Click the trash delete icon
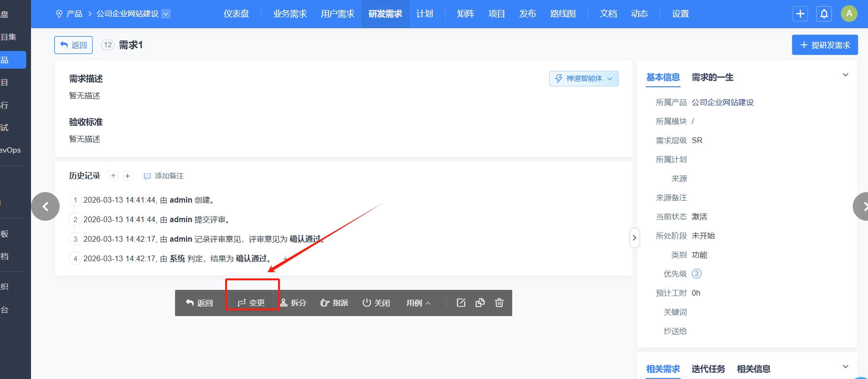This screenshot has width=868, height=379. pos(499,303)
